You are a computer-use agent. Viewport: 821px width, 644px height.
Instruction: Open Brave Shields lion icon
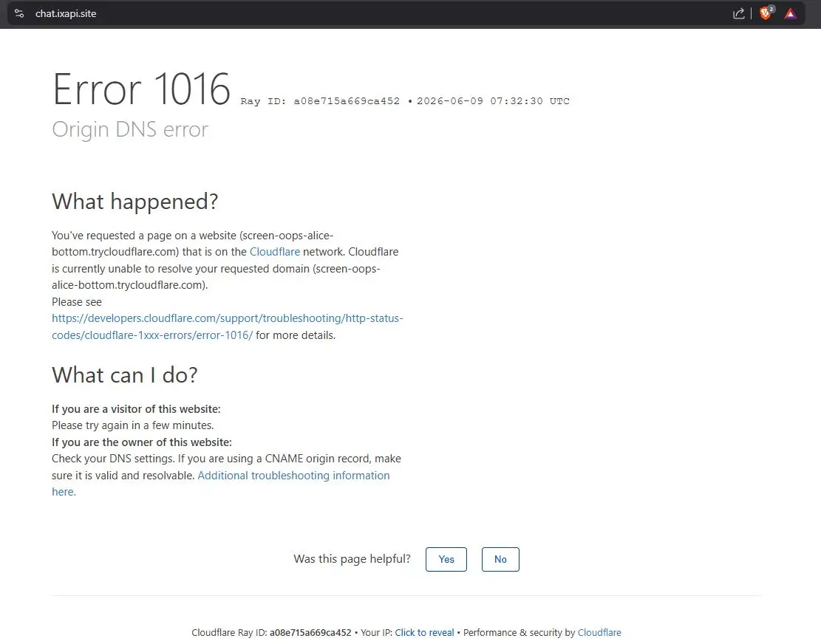pos(766,13)
